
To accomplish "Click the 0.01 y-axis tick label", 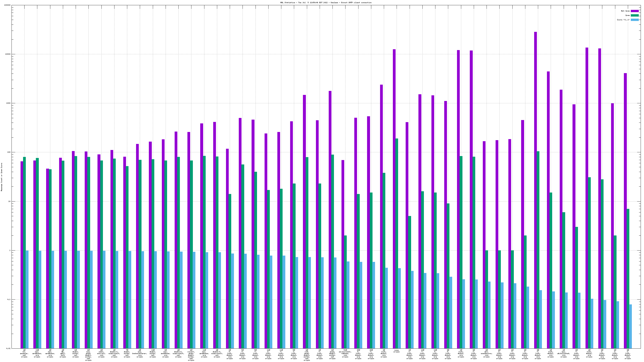I will coord(8,348).
